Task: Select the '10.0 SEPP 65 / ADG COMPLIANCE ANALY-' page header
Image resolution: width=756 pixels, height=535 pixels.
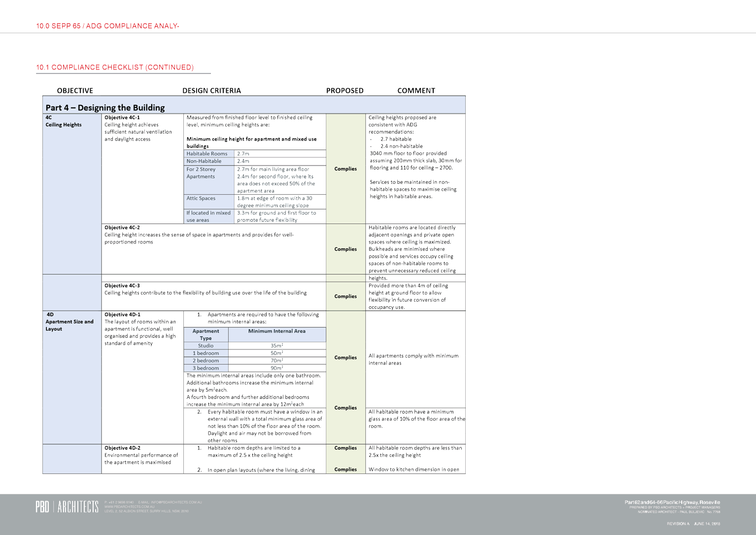Action: tap(107, 26)
